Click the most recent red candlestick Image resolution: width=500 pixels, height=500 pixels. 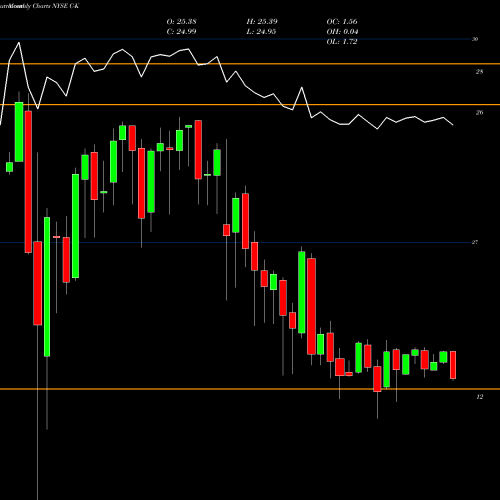[453, 365]
